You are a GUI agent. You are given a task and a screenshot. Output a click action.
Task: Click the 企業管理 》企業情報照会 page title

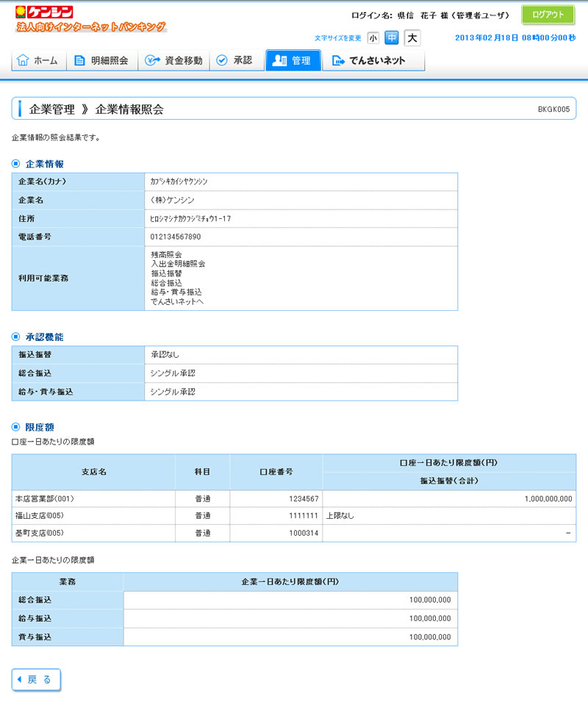96,109
